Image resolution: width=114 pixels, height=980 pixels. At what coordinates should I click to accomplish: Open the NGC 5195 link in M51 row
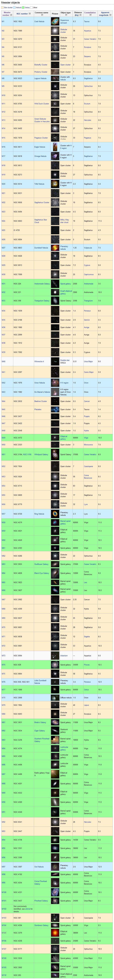[27, 454]
